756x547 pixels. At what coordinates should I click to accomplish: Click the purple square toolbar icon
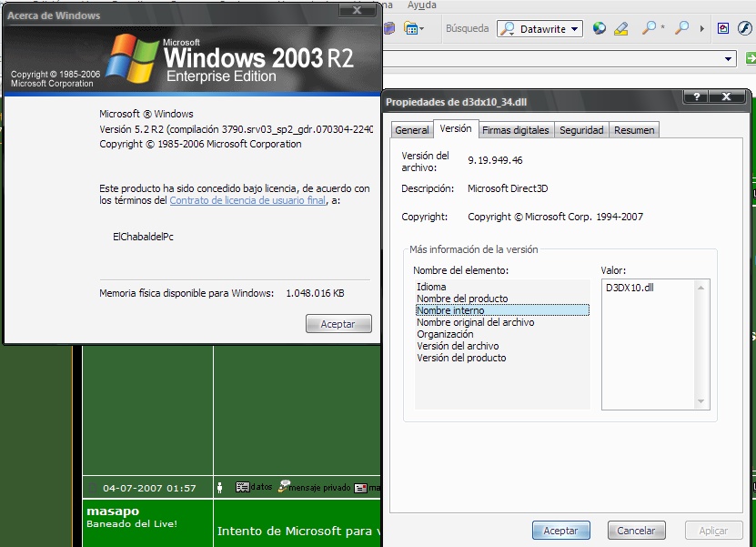[x=722, y=28]
